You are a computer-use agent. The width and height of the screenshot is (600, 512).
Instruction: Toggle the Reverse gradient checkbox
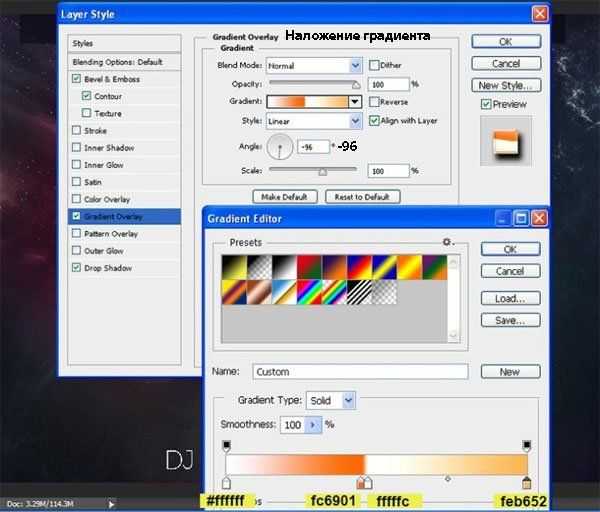(374, 102)
